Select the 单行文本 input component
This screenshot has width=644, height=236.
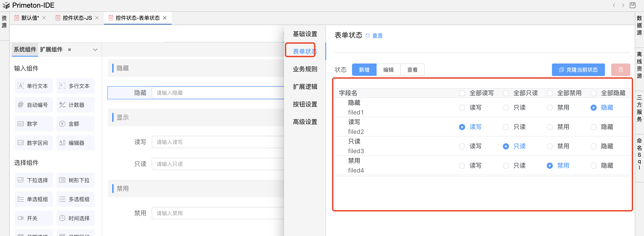34,86
